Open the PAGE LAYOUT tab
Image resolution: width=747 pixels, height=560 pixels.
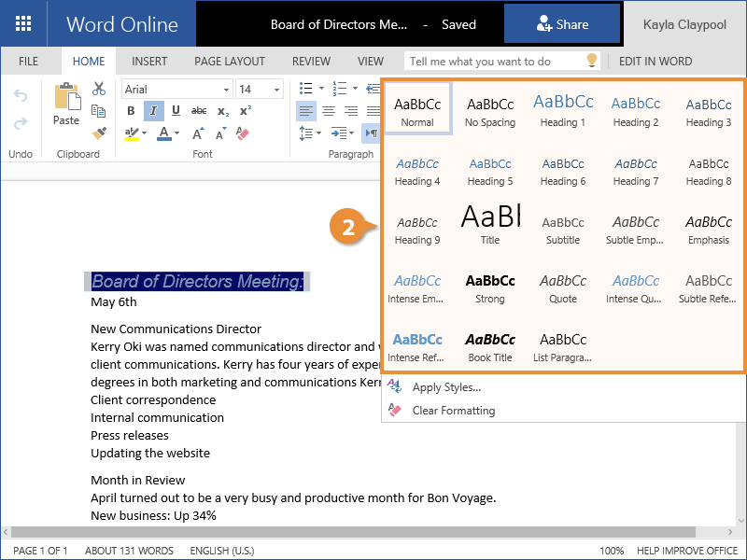pos(230,62)
